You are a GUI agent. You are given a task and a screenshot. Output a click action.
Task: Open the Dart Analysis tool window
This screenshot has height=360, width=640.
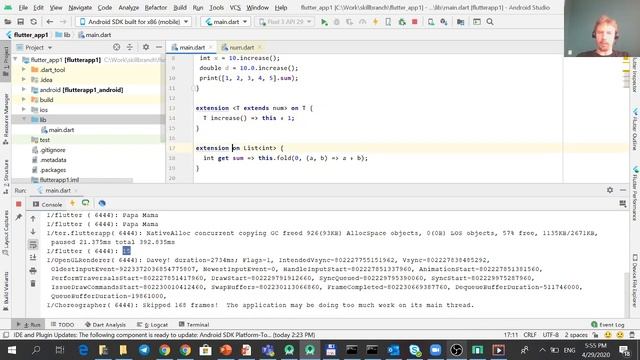tap(105, 324)
